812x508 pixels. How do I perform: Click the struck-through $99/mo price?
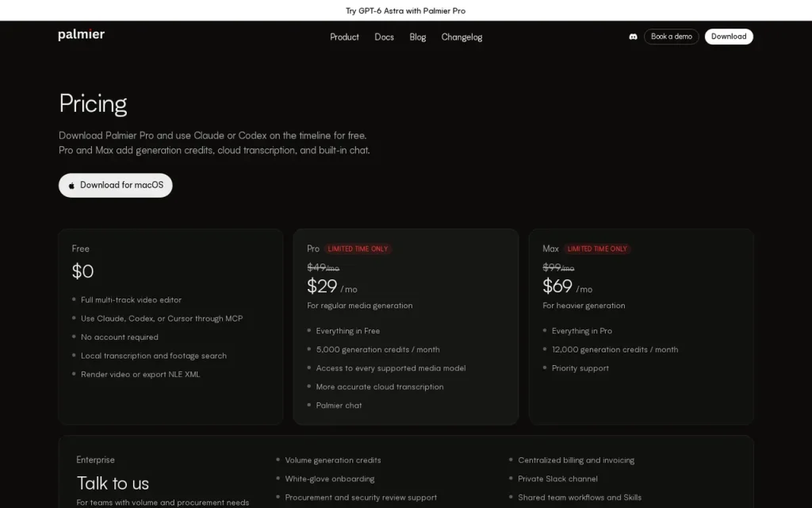coord(558,267)
